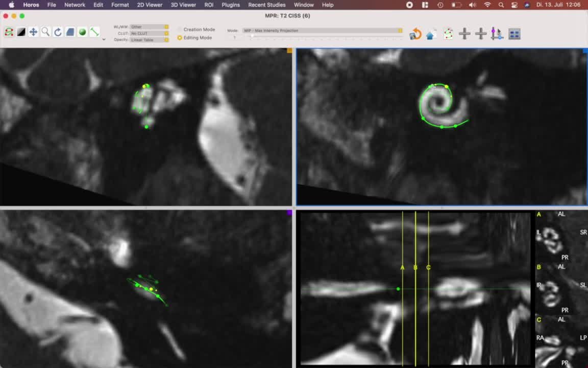Screen dimensions: 588x368
Task: Open the Mode projection dropdown
Action: 323,31
